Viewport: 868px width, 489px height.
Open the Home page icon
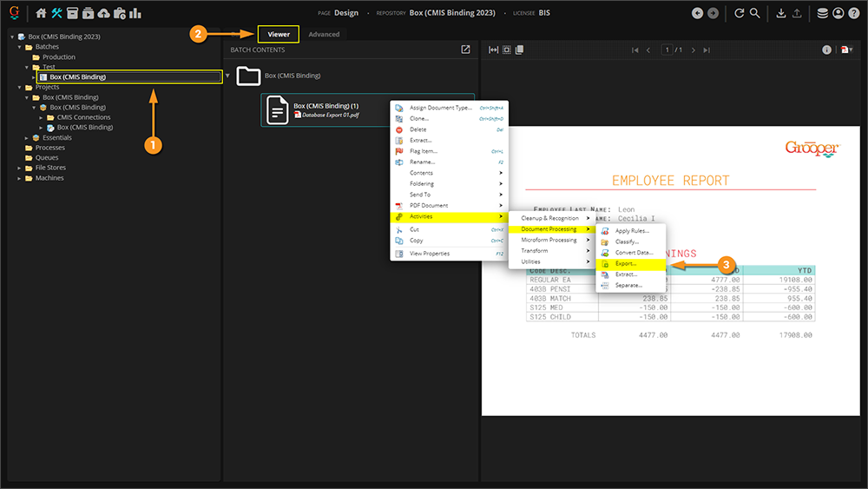[x=41, y=13]
